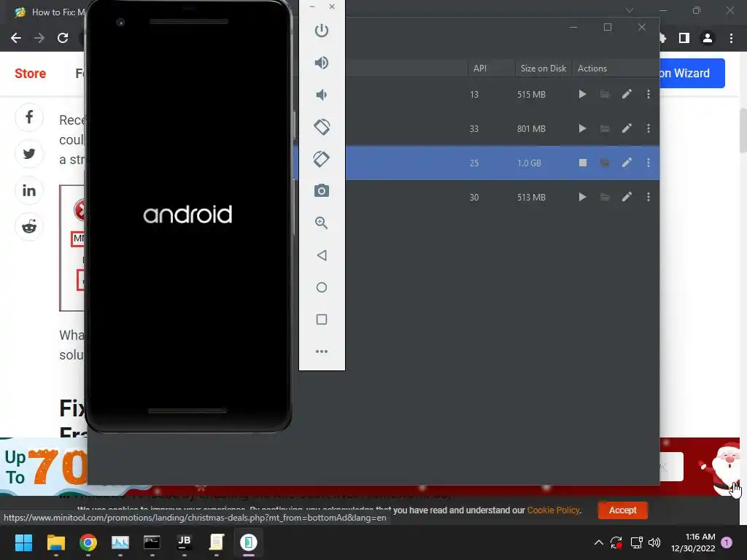Click the emulator volume down icon
This screenshot has height=560, width=747.
tap(322, 95)
